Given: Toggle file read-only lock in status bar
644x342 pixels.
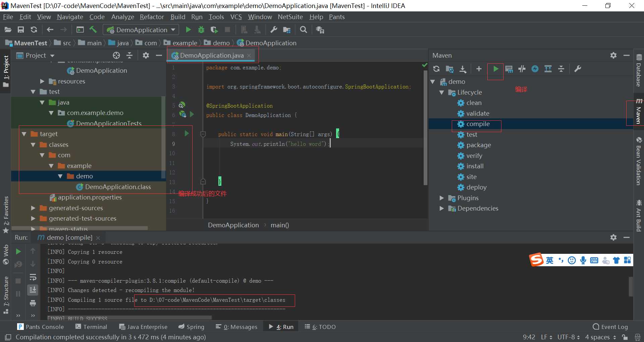Looking at the screenshot, I should (625, 337).
